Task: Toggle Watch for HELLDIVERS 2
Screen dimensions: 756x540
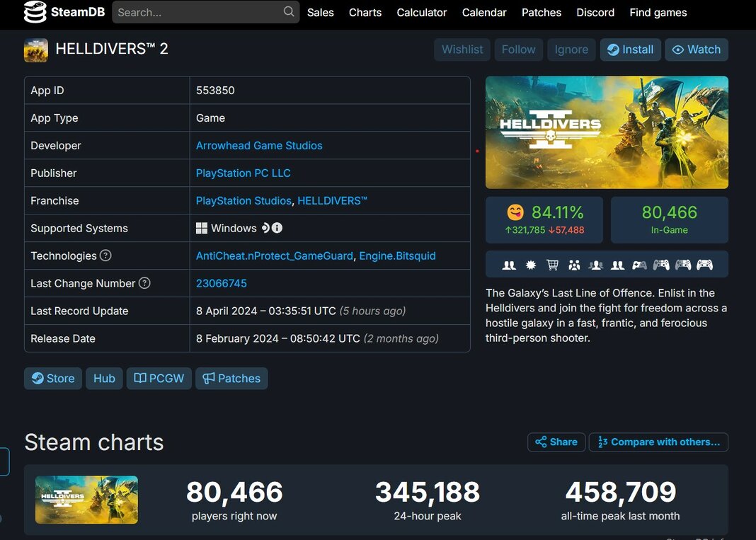Action: (x=697, y=50)
